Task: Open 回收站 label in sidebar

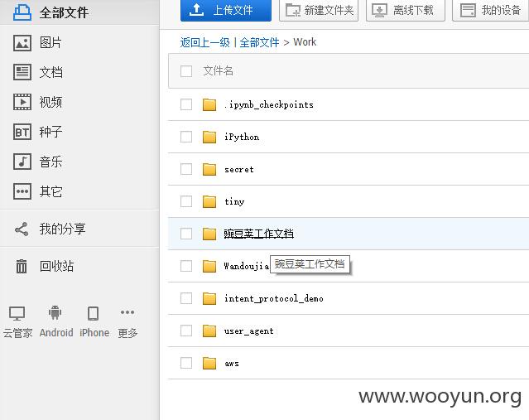Action: coord(56,266)
